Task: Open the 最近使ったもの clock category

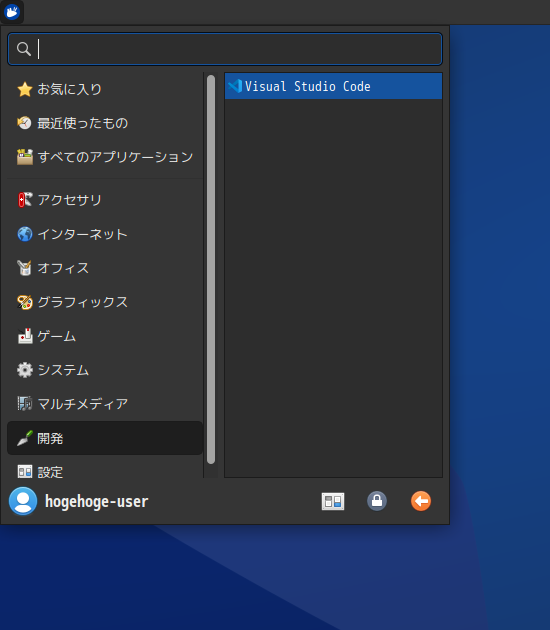Action: tap(105, 123)
